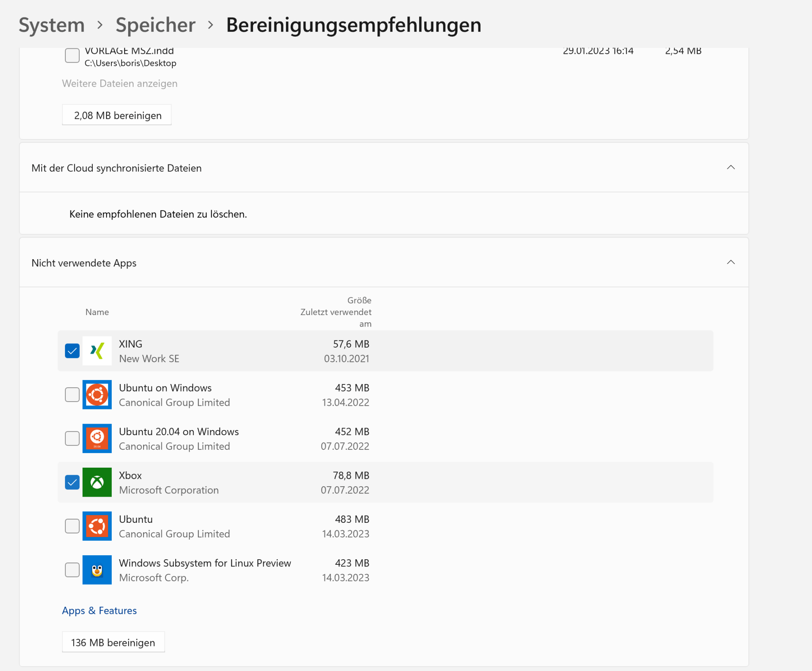Check the Ubuntu on Windows checkbox

pos(72,395)
